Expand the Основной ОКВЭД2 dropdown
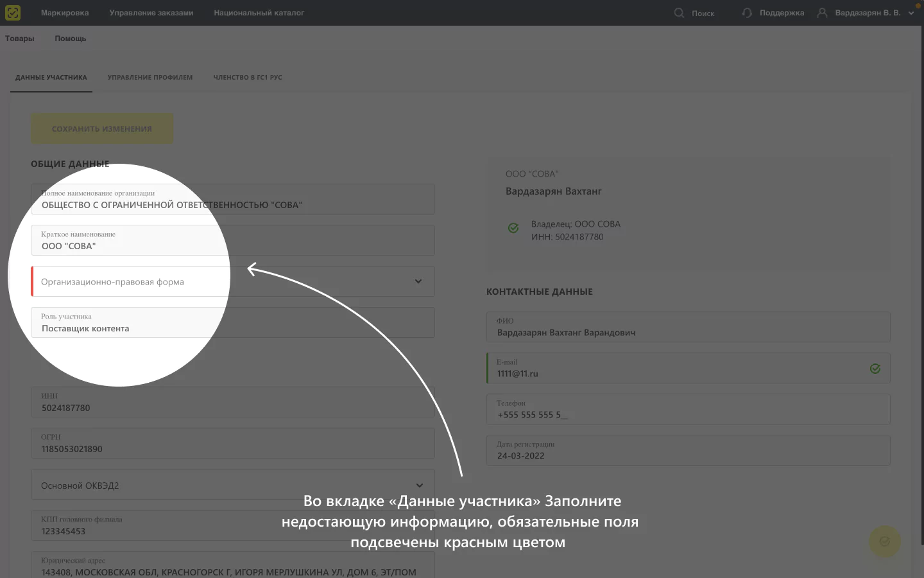Image resolution: width=924 pixels, height=578 pixels. click(x=233, y=484)
